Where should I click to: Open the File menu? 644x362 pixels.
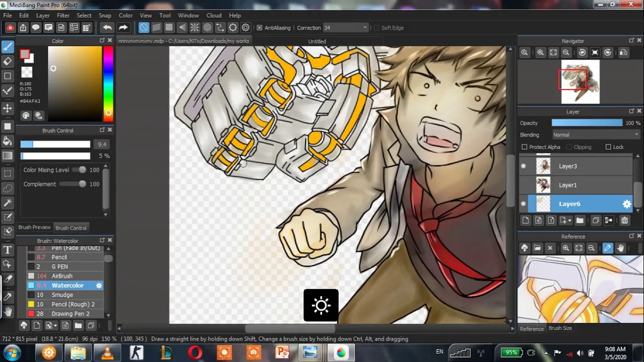8,16
